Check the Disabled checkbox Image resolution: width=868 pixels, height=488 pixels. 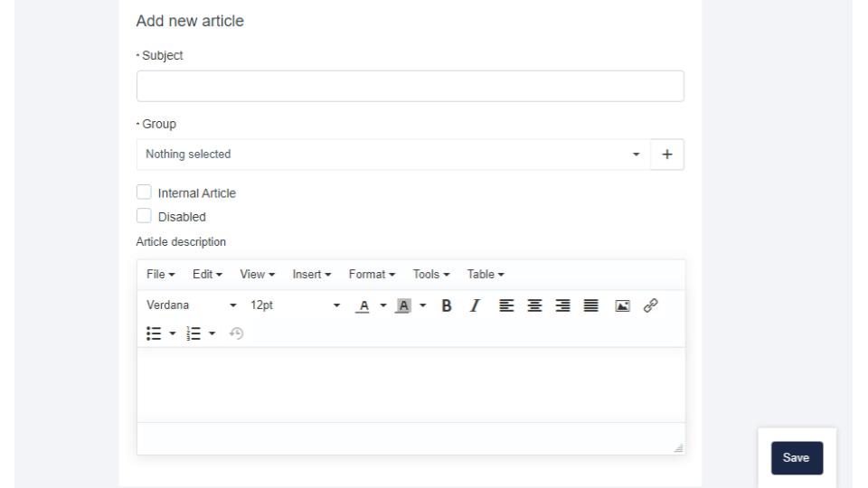tap(143, 217)
